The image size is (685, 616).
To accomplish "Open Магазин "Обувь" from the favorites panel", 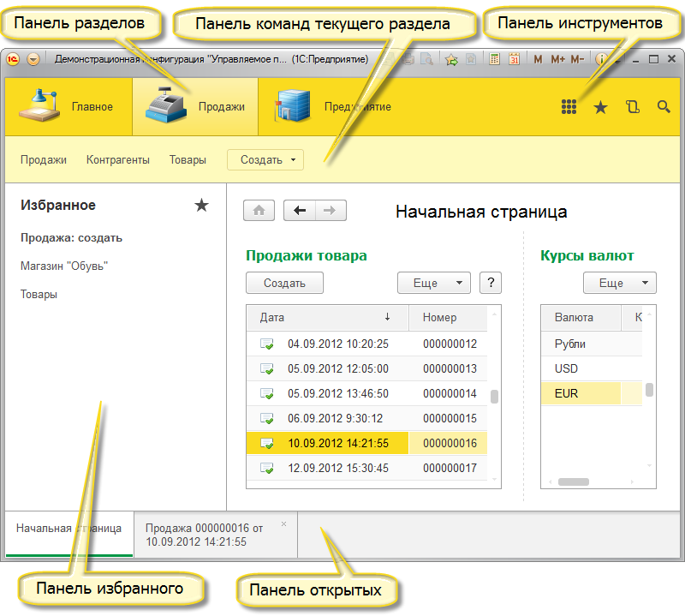I will [x=64, y=266].
